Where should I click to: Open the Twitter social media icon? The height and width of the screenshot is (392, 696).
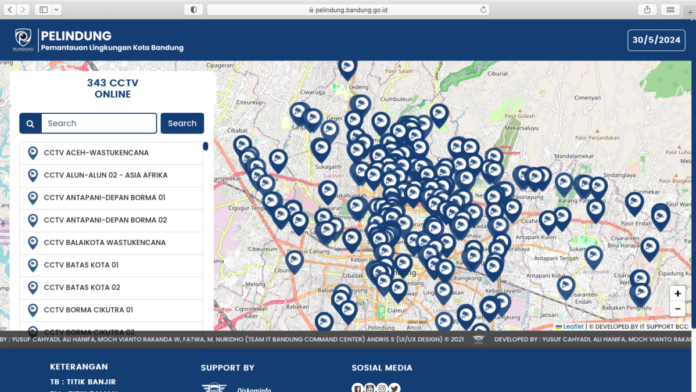(395, 388)
